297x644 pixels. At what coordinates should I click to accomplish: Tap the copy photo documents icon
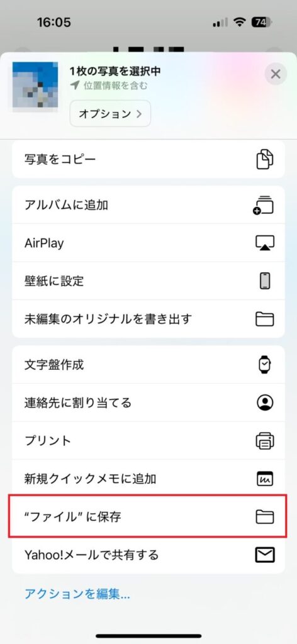265,159
